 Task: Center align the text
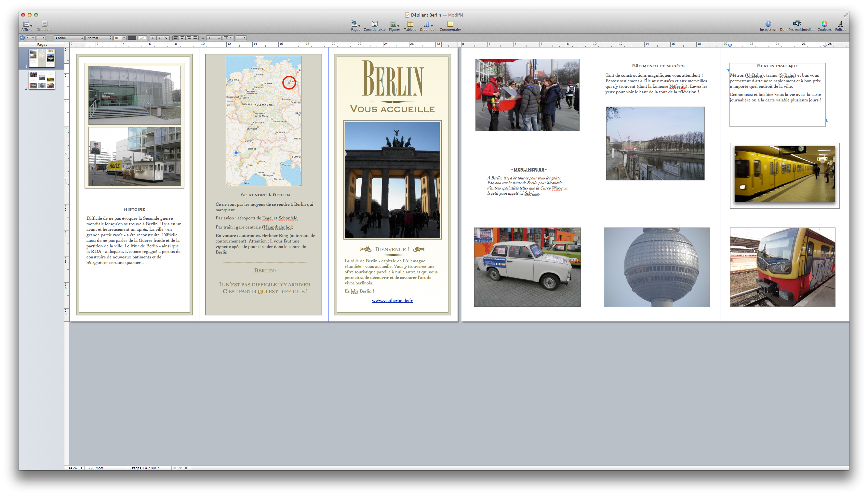click(182, 38)
